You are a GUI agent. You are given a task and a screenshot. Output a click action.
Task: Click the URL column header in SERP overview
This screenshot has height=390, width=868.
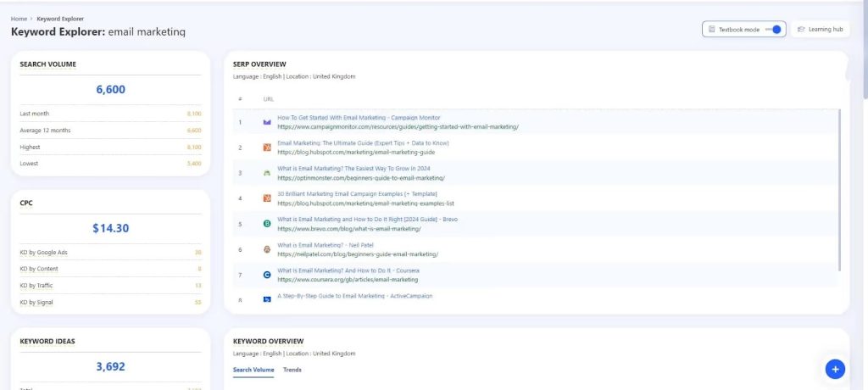pos(269,99)
